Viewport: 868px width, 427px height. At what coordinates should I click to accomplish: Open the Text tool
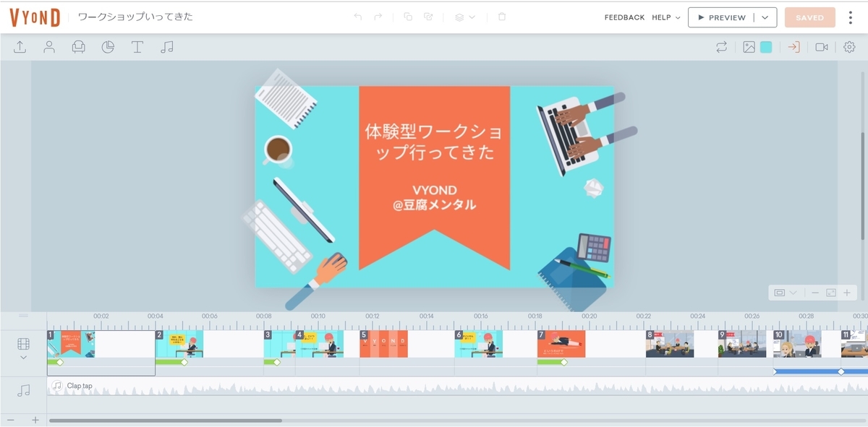[137, 47]
